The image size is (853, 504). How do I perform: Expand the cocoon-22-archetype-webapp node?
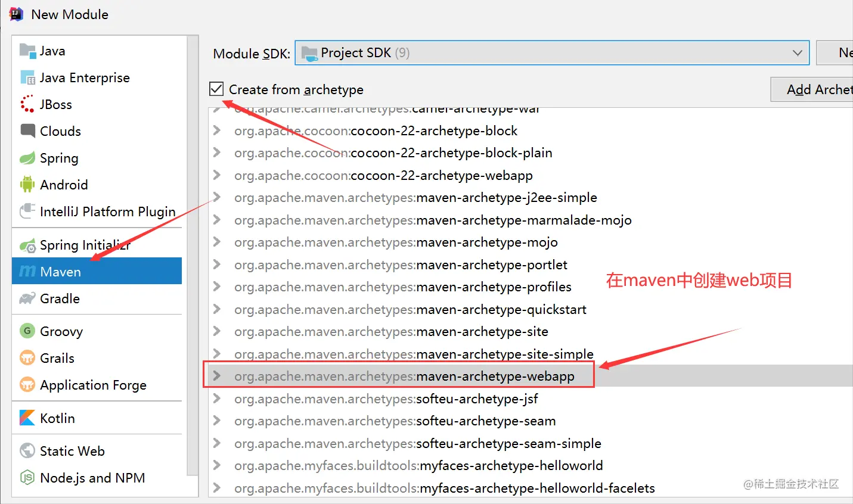pos(217,175)
